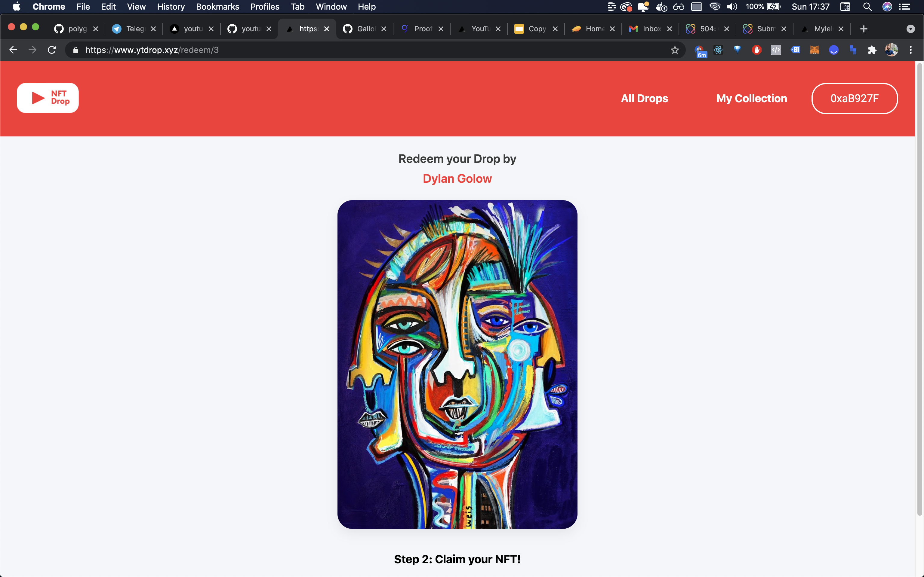Open the All Drops navigation link
Screen dimensions: 924x577
(644, 98)
